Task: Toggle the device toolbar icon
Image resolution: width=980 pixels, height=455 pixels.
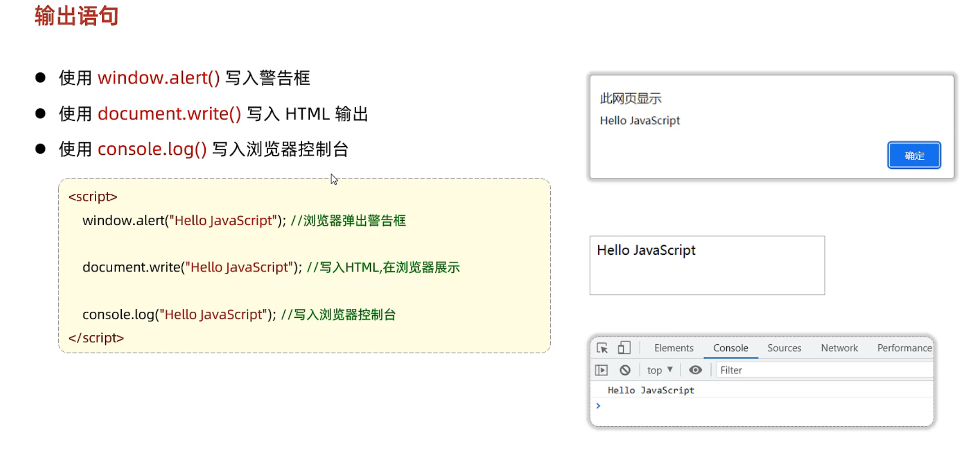Action: pyautogui.click(x=624, y=348)
